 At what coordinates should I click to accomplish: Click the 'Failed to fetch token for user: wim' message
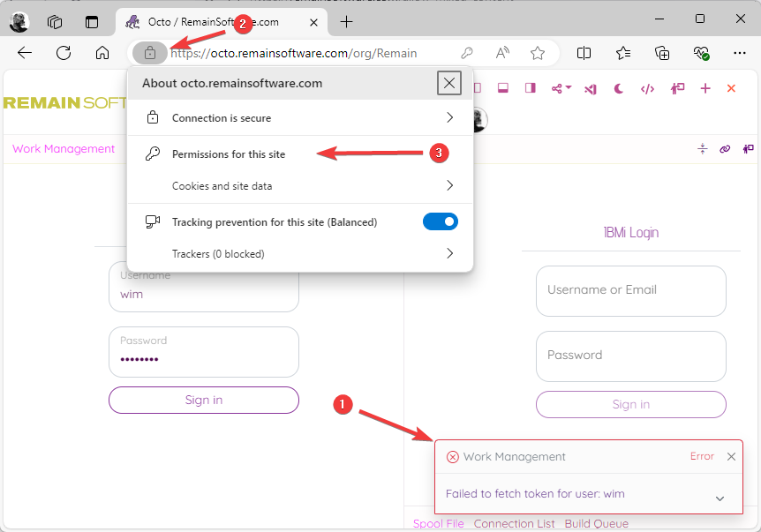[535, 494]
